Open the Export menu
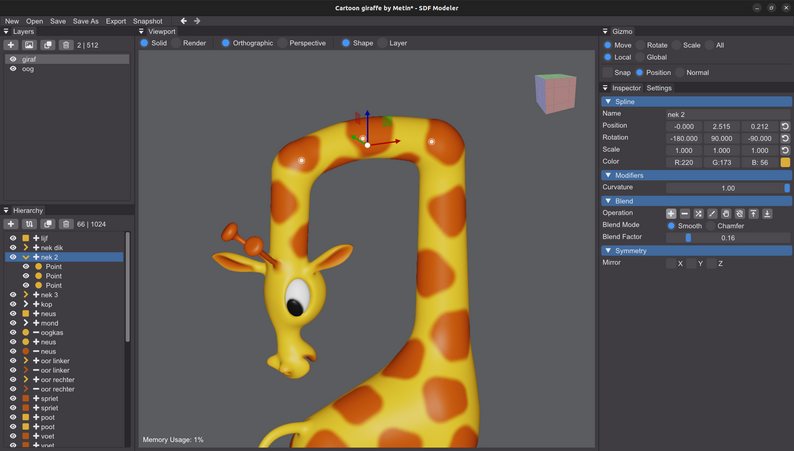794x451 pixels. [116, 21]
